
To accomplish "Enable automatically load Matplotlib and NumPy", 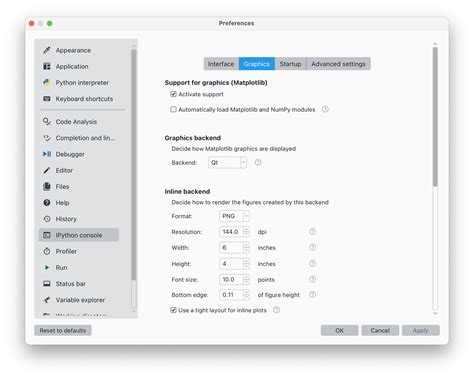I will click(x=173, y=109).
